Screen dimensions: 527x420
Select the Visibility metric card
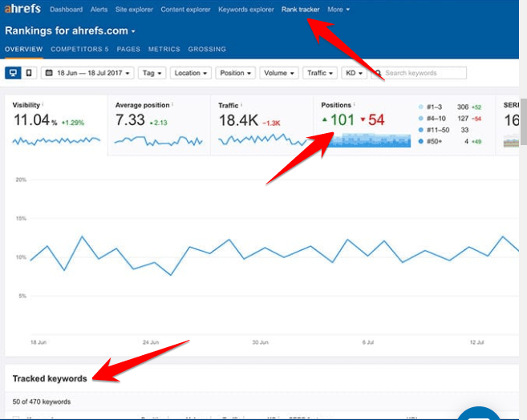click(x=56, y=125)
